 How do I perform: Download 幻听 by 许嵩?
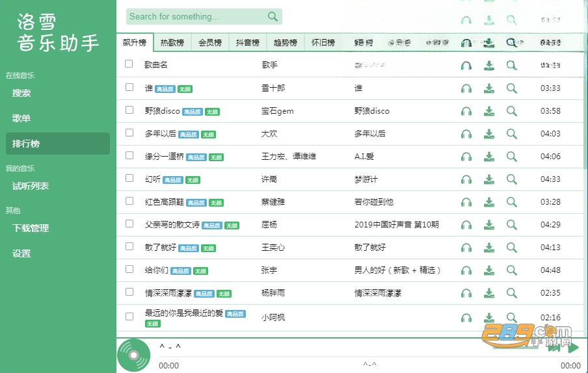pos(489,179)
